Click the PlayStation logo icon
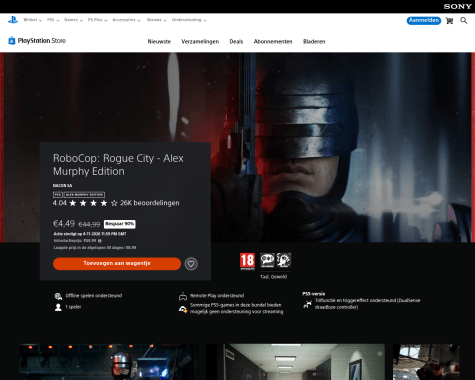This screenshot has width=475, height=380. pyautogui.click(x=13, y=20)
